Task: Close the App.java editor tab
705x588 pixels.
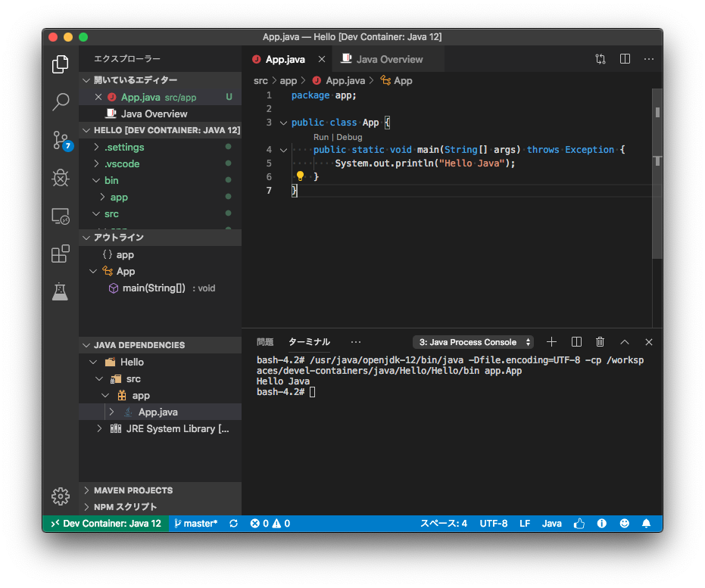Action: tap(322, 59)
